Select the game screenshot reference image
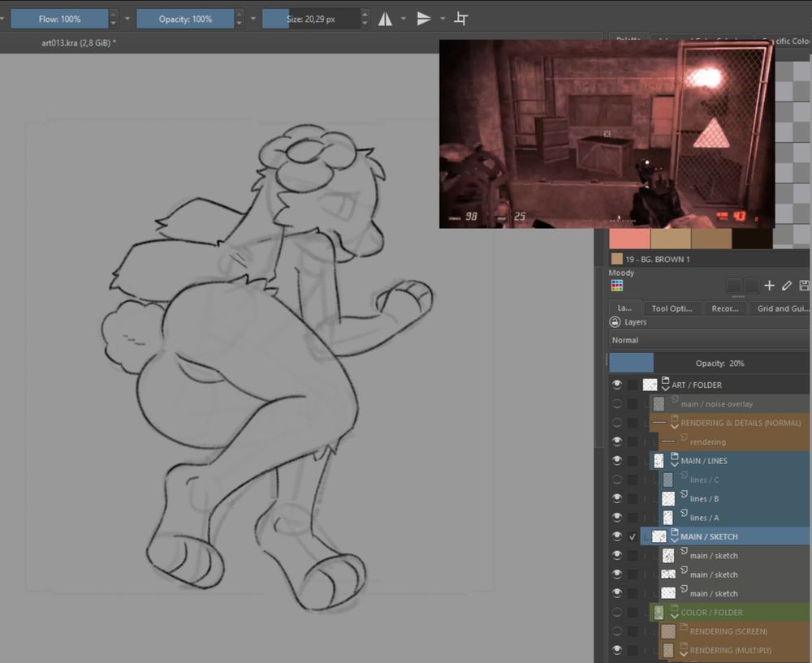 click(607, 134)
